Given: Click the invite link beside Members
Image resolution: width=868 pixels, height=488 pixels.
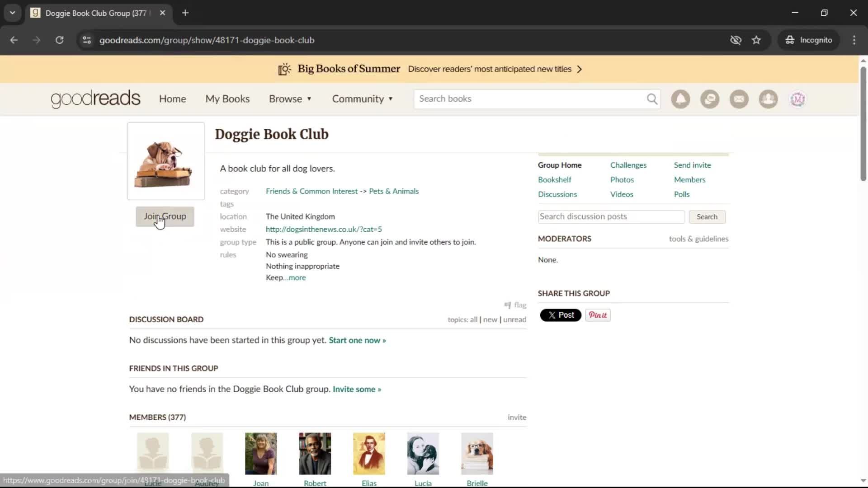Looking at the screenshot, I should pyautogui.click(x=517, y=418).
